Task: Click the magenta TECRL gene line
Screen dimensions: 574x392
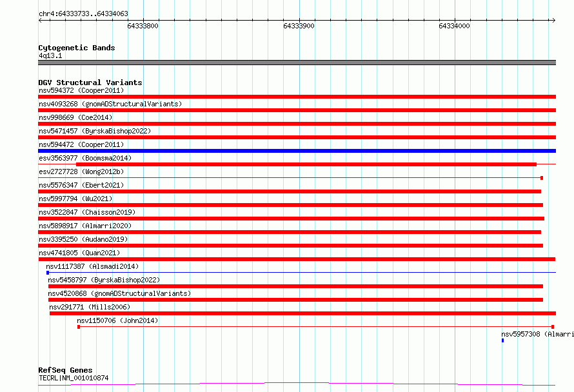Action: pos(297,384)
